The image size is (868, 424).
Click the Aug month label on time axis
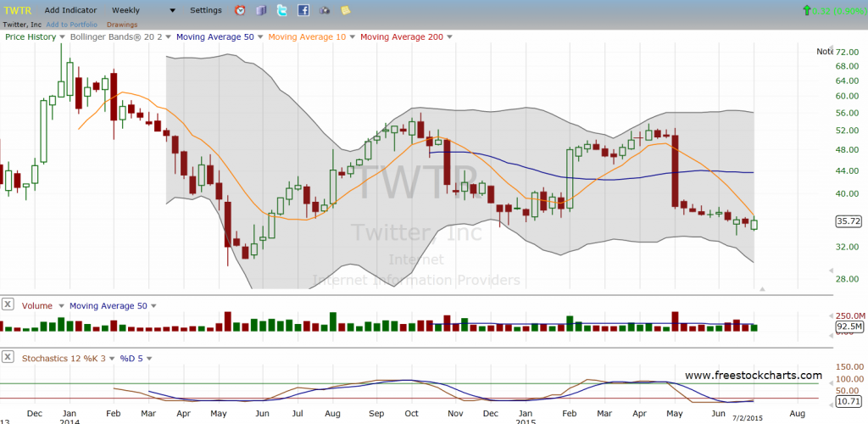click(797, 414)
